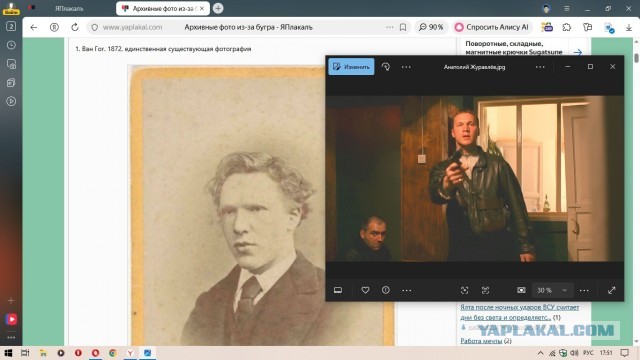Screen dimensions: 640x360
Task: Click the Yandex home Я icon in the toolbar
Action: [x=54, y=27]
